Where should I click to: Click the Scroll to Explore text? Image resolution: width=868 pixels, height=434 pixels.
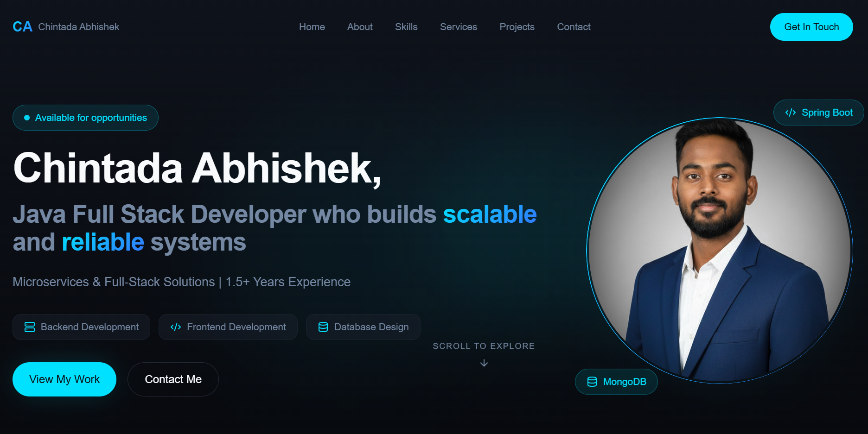point(484,346)
